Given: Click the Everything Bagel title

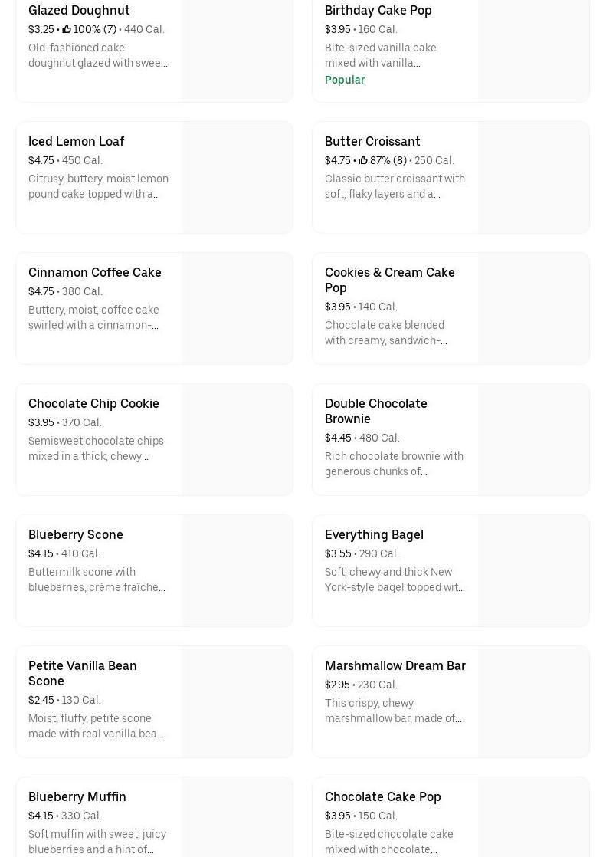Looking at the screenshot, I should click(374, 534).
